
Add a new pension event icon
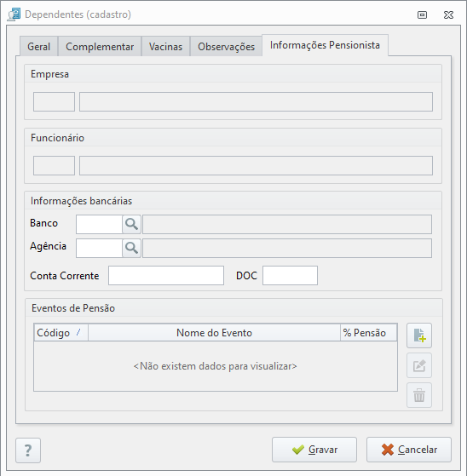tap(419, 335)
